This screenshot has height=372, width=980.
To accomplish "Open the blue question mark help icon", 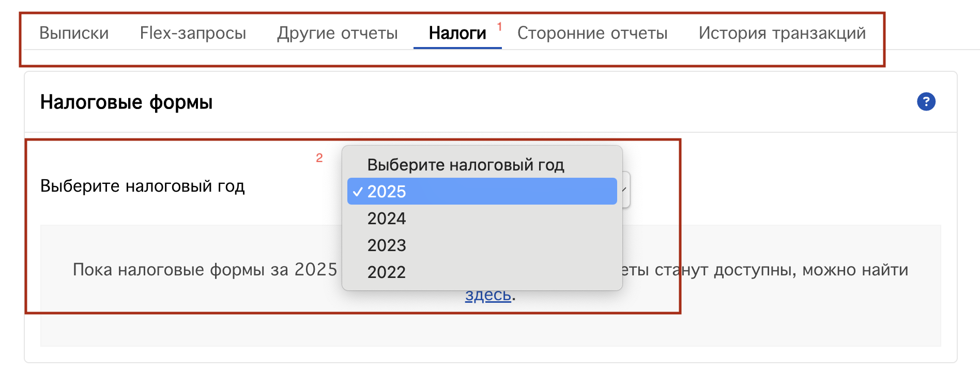I will coord(926,102).
